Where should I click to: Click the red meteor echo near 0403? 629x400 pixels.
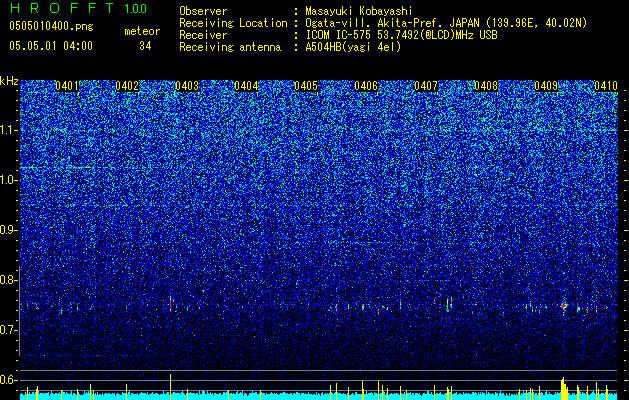170,304
